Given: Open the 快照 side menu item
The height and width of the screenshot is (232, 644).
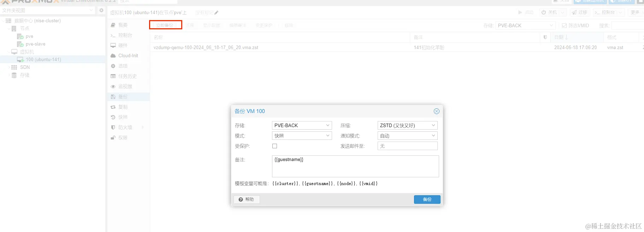Looking at the screenshot, I should 129,117.
